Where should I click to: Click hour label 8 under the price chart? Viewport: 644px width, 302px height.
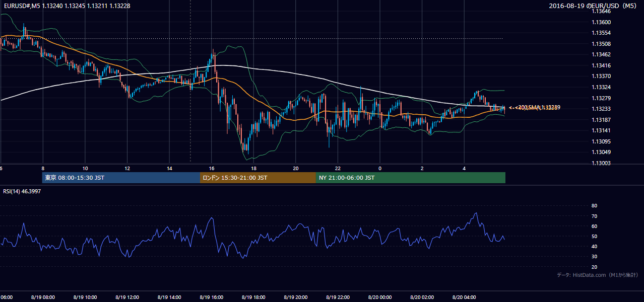tap(43, 169)
